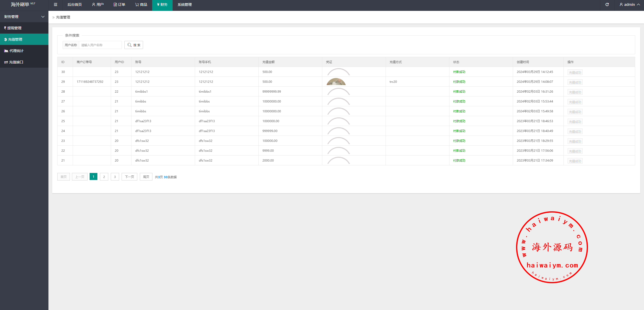Image resolution: width=644 pixels, height=310 pixels.
Task: Jump to last page with 尾页
Action: 146,177
